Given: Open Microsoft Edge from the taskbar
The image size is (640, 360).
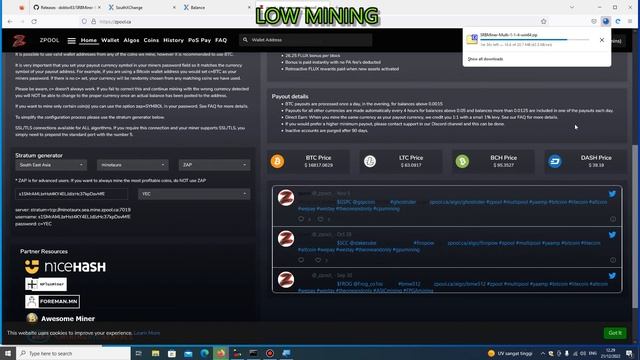Looking at the screenshot, I should pos(204,353).
